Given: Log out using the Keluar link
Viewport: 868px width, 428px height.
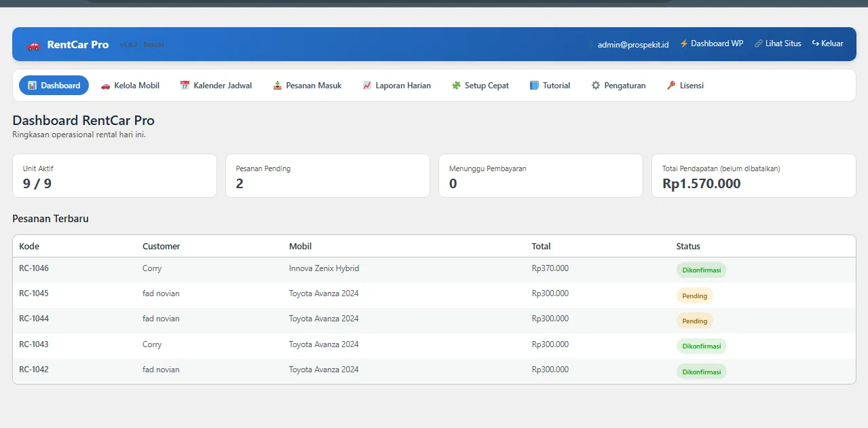Looking at the screenshot, I should pyautogui.click(x=827, y=43).
